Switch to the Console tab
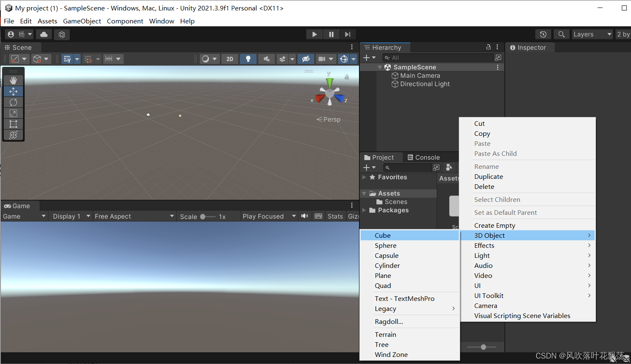631x364 pixels. (423, 158)
